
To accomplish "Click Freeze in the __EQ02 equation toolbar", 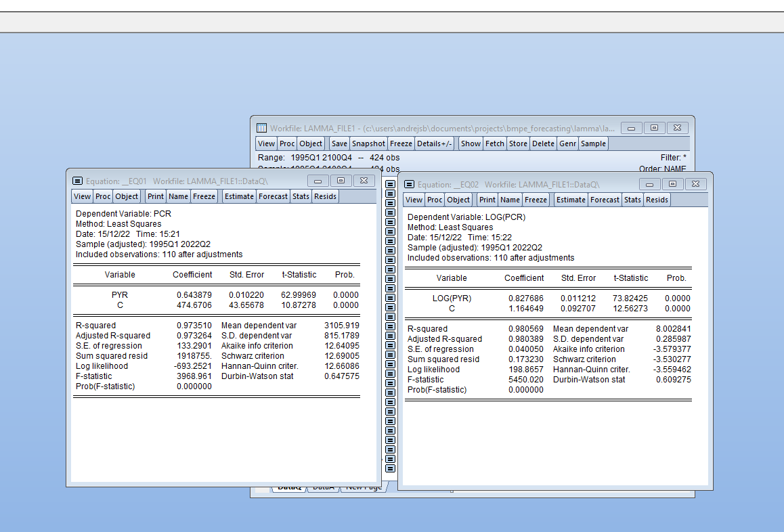I will [x=536, y=200].
